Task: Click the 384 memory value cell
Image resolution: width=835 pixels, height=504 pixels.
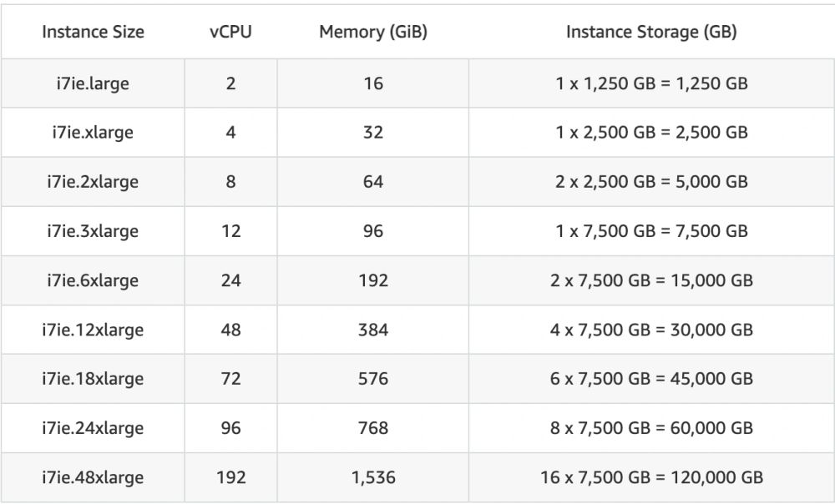Action: 372,330
